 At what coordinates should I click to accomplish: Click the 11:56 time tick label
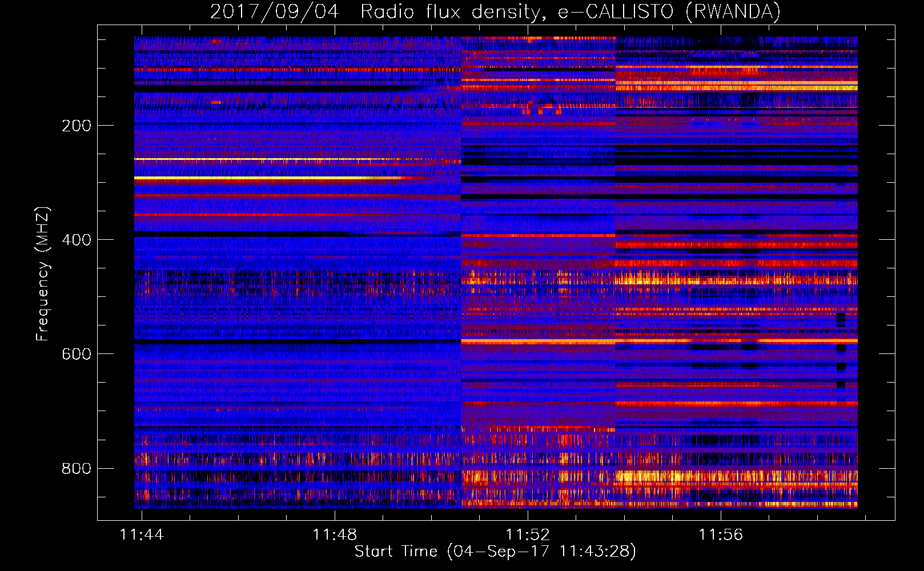(721, 534)
